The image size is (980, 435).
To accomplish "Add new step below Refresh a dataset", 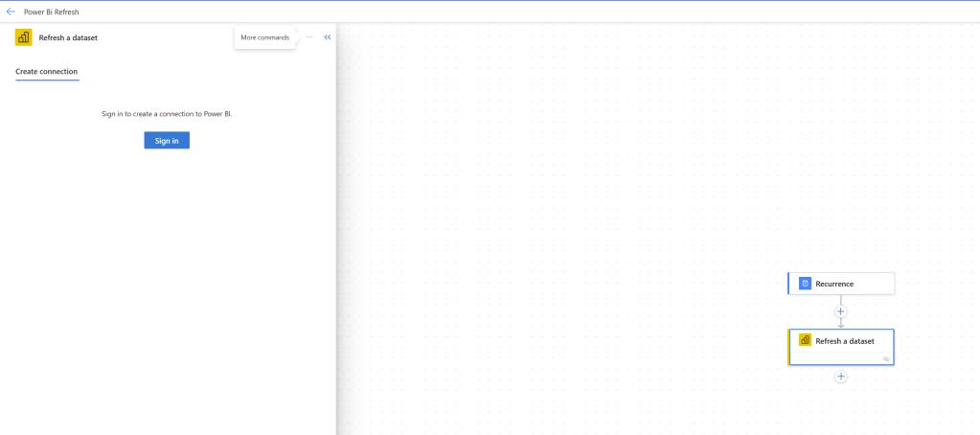I will (x=841, y=377).
